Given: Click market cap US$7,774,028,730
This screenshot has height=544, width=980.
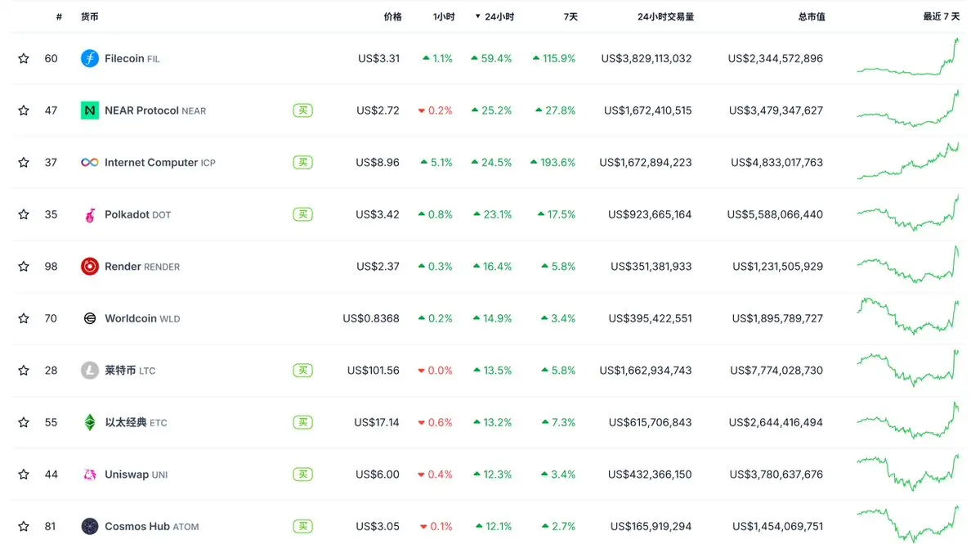Looking at the screenshot, I should tap(776, 371).
